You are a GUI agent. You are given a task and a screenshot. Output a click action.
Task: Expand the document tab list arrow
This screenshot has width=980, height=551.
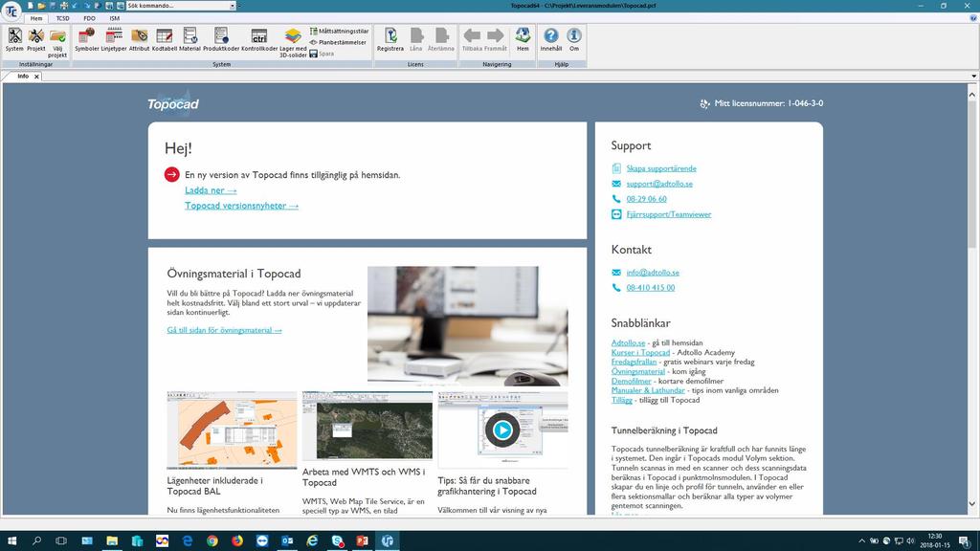(x=973, y=77)
